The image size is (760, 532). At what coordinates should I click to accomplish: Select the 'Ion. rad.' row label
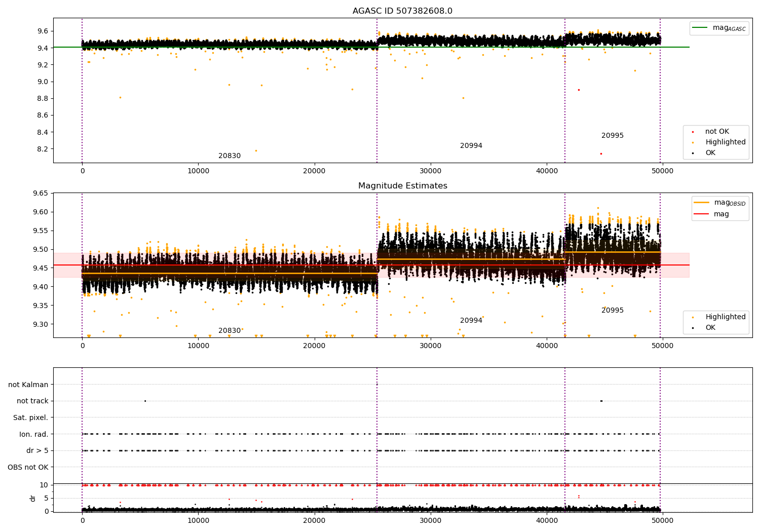pos(34,435)
